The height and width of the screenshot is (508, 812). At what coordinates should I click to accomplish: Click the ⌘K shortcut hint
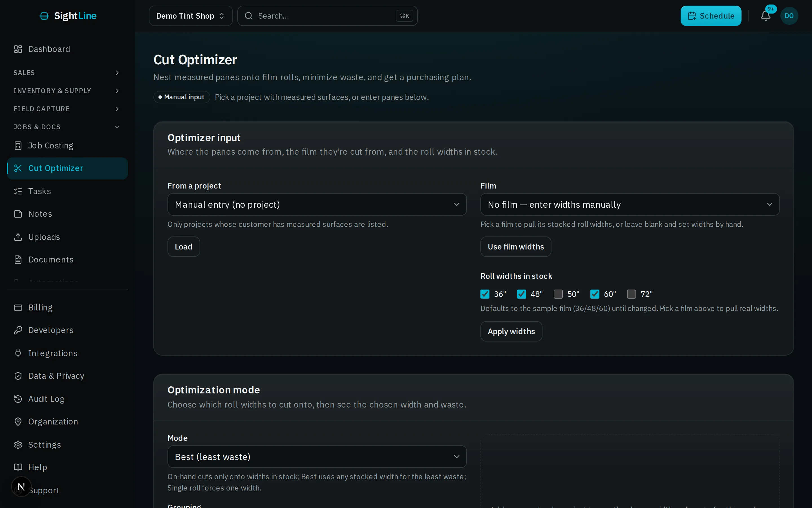click(404, 16)
